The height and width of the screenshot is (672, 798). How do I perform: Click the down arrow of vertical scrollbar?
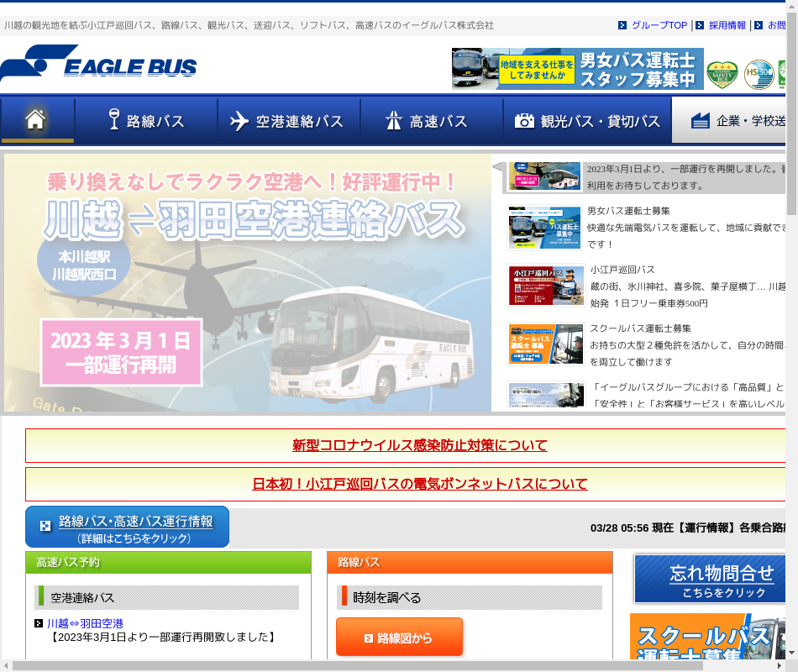click(792, 653)
